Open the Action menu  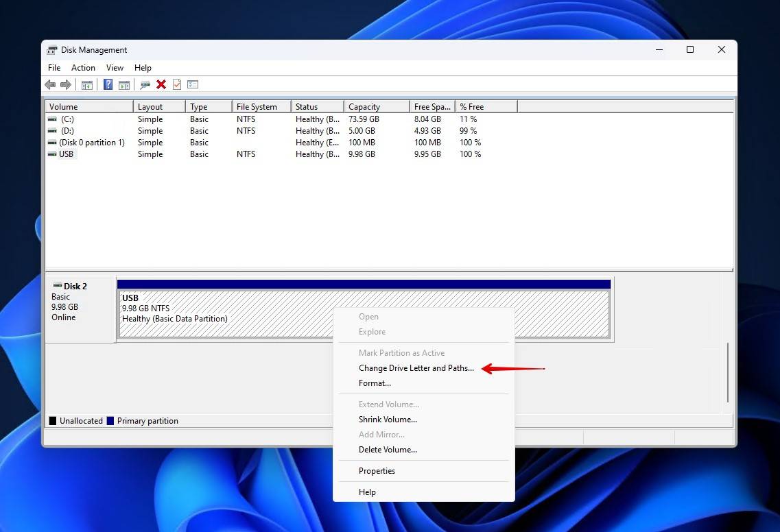(83, 68)
